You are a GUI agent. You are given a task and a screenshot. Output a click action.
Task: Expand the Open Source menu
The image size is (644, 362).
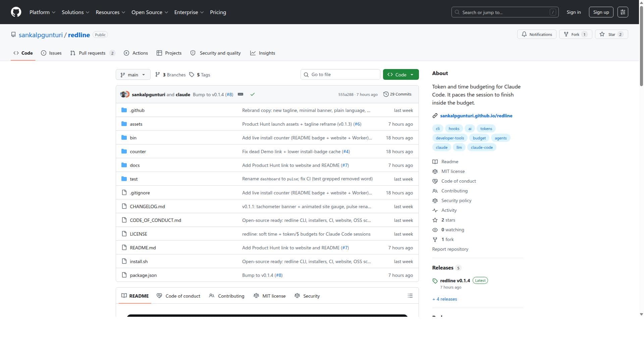tap(150, 12)
